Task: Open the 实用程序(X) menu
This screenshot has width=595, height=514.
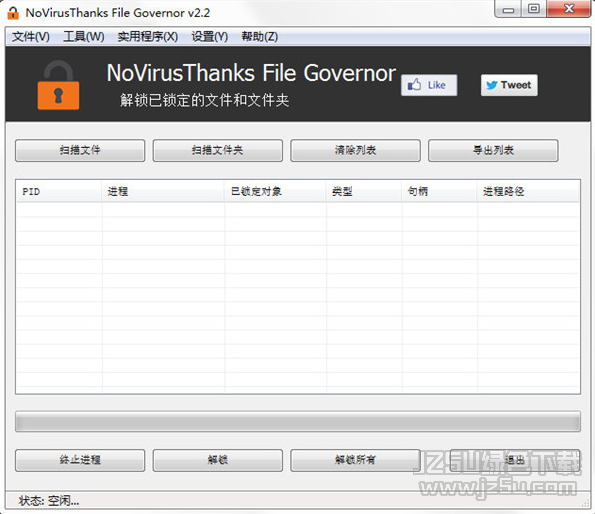Action: pyautogui.click(x=148, y=37)
